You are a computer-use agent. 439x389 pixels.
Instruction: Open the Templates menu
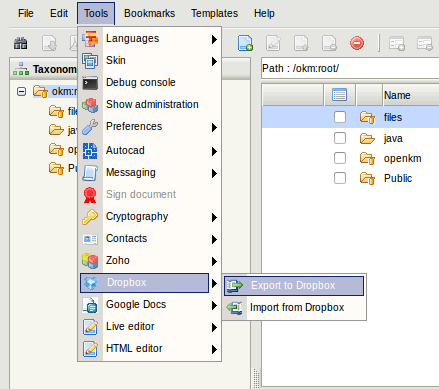click(x=214, y=13)
